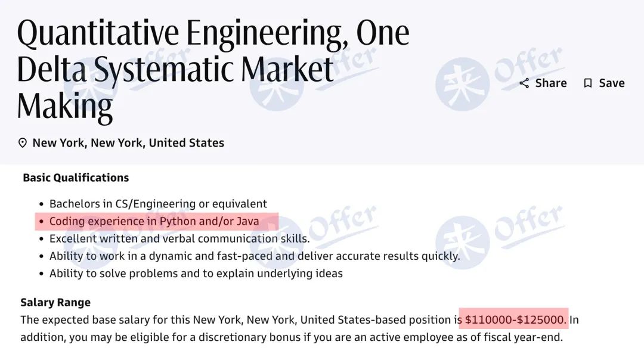Screen dimensions: 644x354
Task: Click the Offer watermark logo near Share
Action: (499, 78)
